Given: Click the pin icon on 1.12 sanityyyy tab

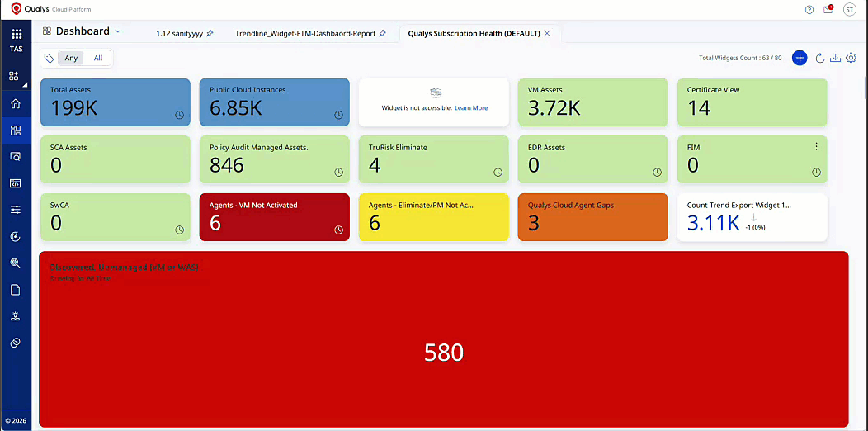Looking at the screenshot, I should click(x=210, y=34).
